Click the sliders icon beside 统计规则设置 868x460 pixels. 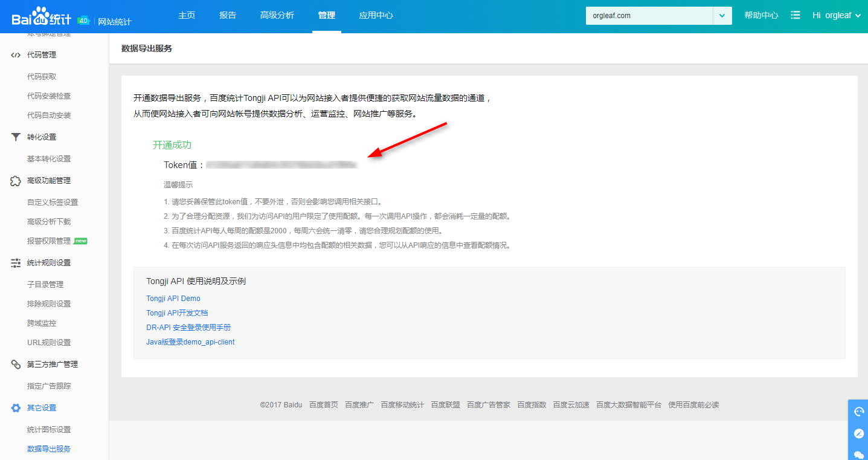(x=16, y=263)
